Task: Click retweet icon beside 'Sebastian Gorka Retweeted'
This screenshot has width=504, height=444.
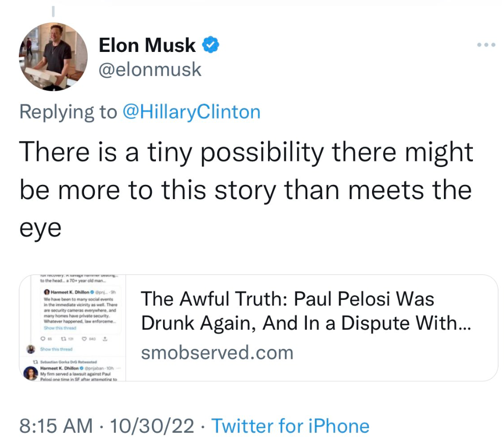Action: pyautogui.click(x=35, y=362)
